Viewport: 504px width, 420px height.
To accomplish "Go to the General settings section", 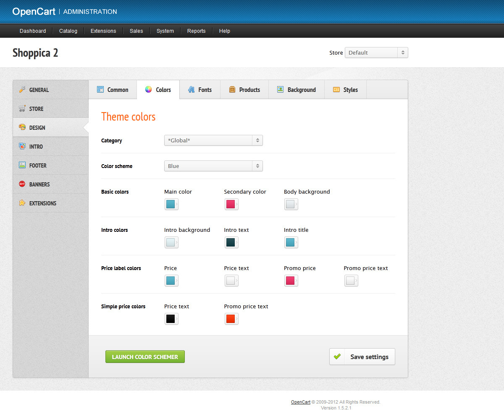I will 51,90.
